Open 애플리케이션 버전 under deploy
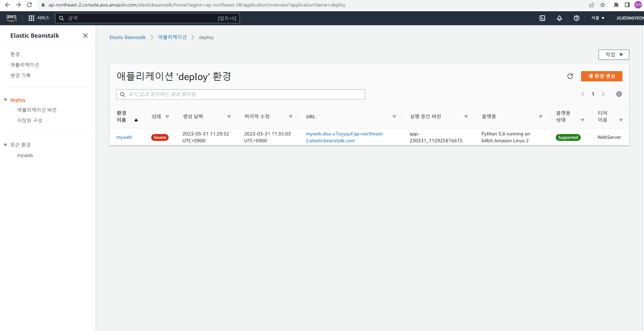 (x=37, y=110)
